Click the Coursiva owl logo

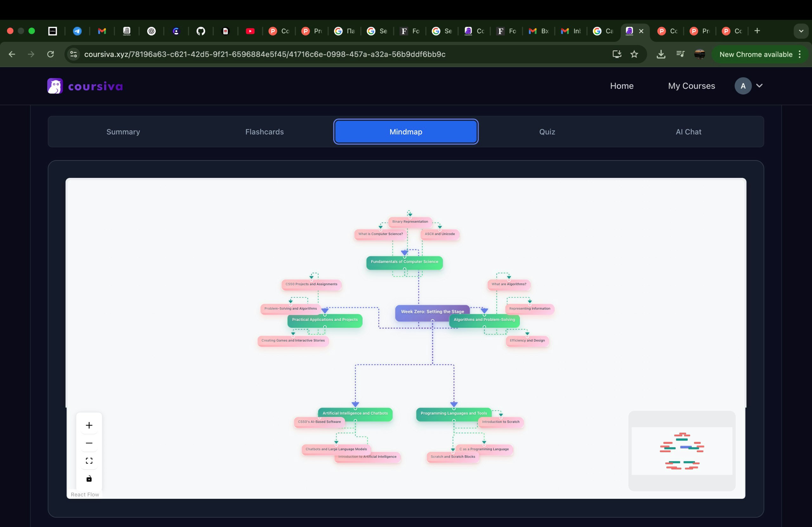[x=55, y=86]
